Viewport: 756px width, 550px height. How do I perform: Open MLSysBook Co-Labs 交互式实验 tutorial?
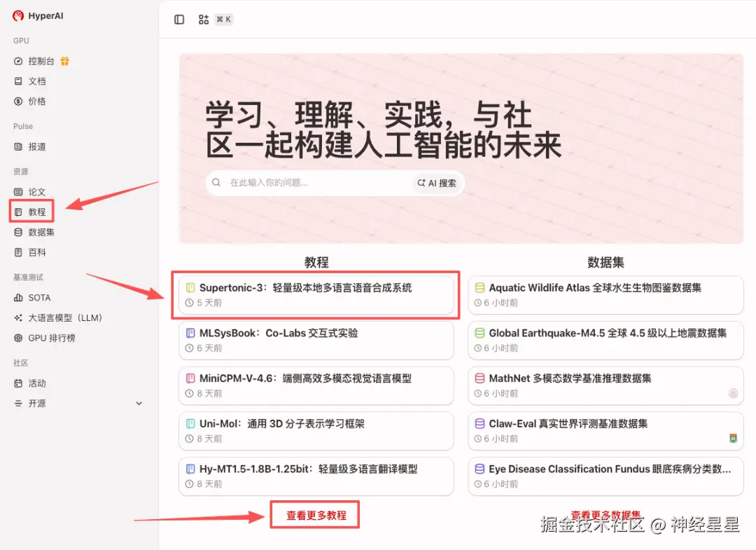(316, 340)
